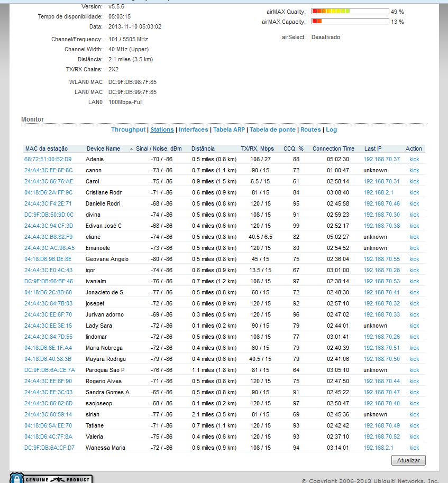Viewport: 448px width, 483px height.
Task: Sort by Sinal / Noise, dBm header
Action: [x=159, y=148]
